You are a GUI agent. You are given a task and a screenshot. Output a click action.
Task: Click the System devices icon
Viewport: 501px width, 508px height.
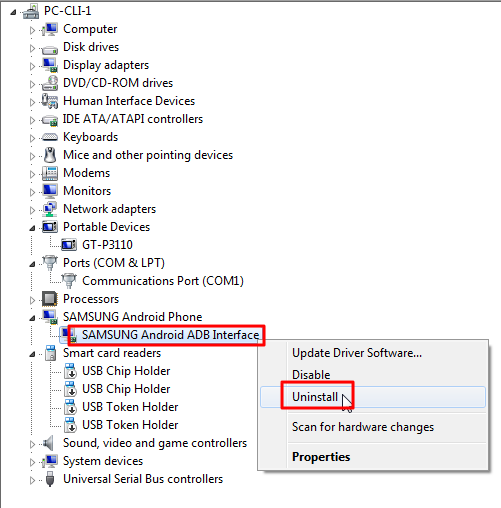coord(50,461)
